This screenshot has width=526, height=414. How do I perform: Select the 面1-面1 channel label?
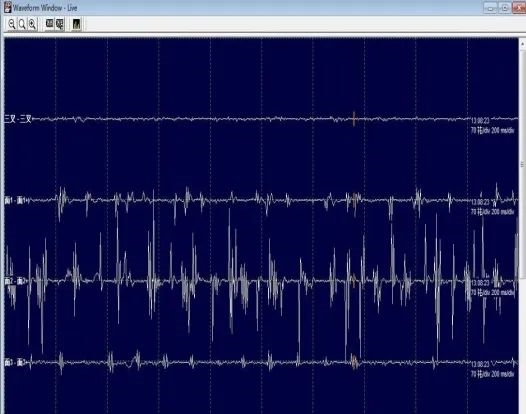coord(16,201)
